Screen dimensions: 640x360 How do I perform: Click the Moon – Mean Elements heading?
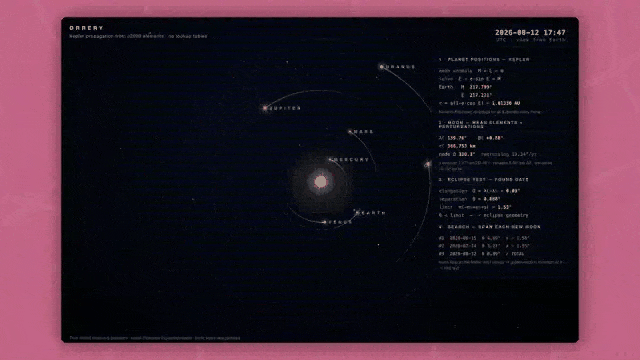point(480,124)
